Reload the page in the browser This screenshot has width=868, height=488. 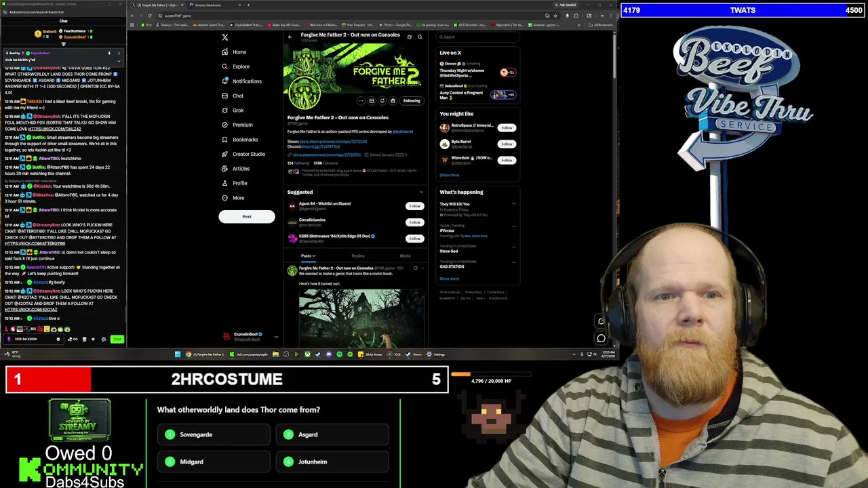pos(150,16)
